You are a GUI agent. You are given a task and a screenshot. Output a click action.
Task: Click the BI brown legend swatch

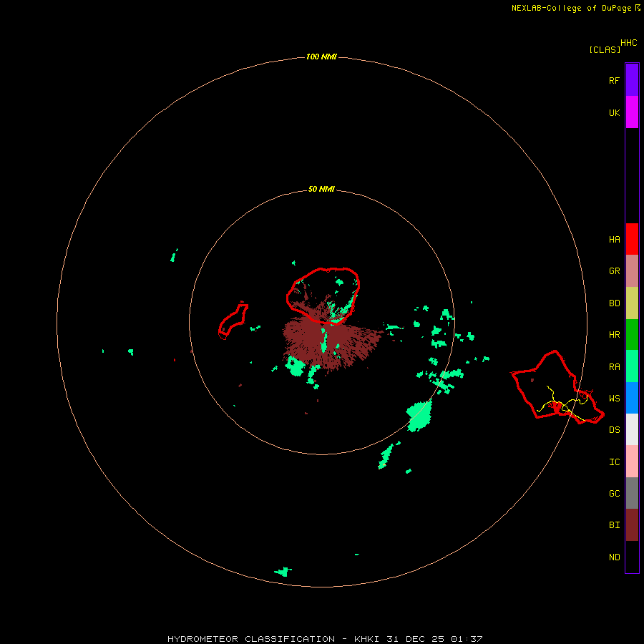(632, 525)
